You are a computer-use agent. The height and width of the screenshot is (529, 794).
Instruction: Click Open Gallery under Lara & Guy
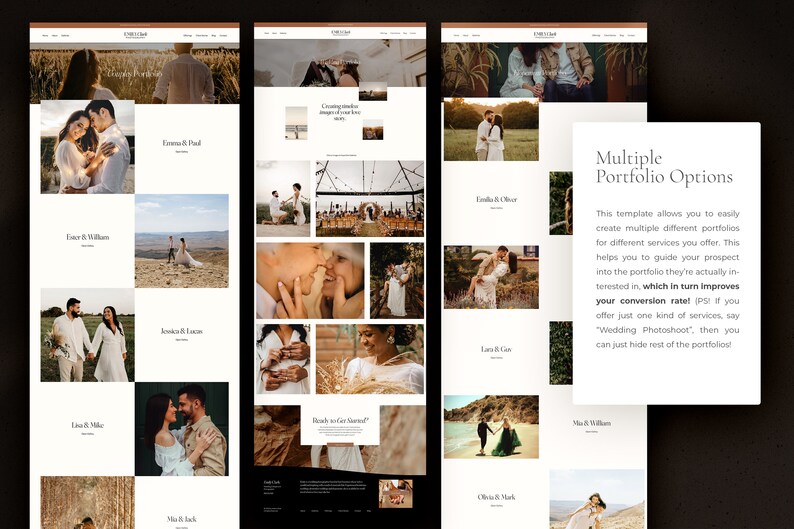[x=497, y=358]
